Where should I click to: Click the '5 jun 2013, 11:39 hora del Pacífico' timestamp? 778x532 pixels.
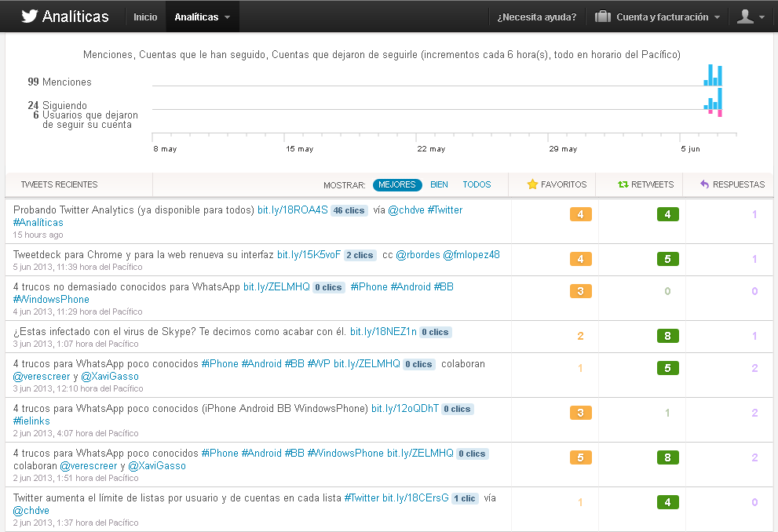78,268
